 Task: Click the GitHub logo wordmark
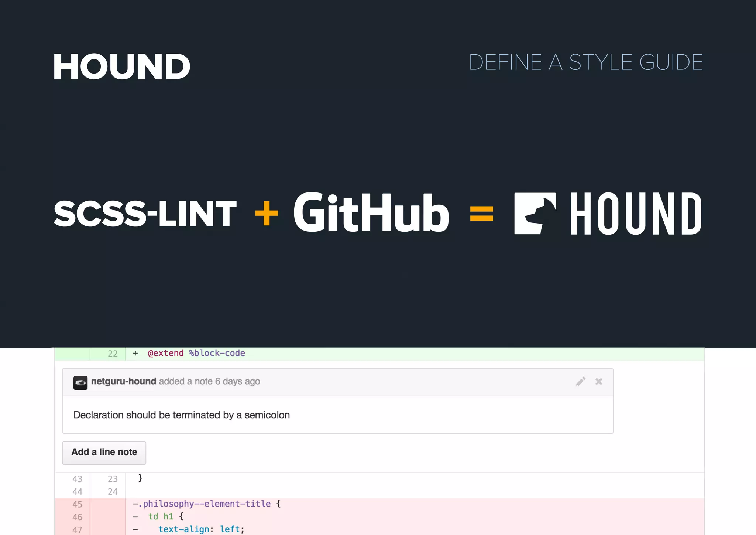[x=371, y=213]
